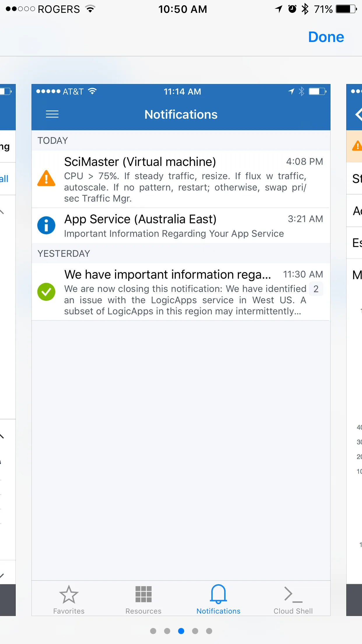Screen dimensions: 362x644
Task: Tap "Important Information Regarding Your App Service" text
Action: click(174, 234)
